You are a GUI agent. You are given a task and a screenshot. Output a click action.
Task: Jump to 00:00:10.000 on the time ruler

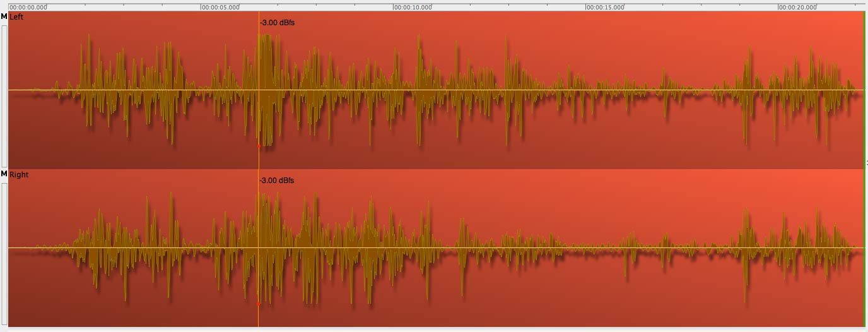pyautogui.click(x=413, y=8)
